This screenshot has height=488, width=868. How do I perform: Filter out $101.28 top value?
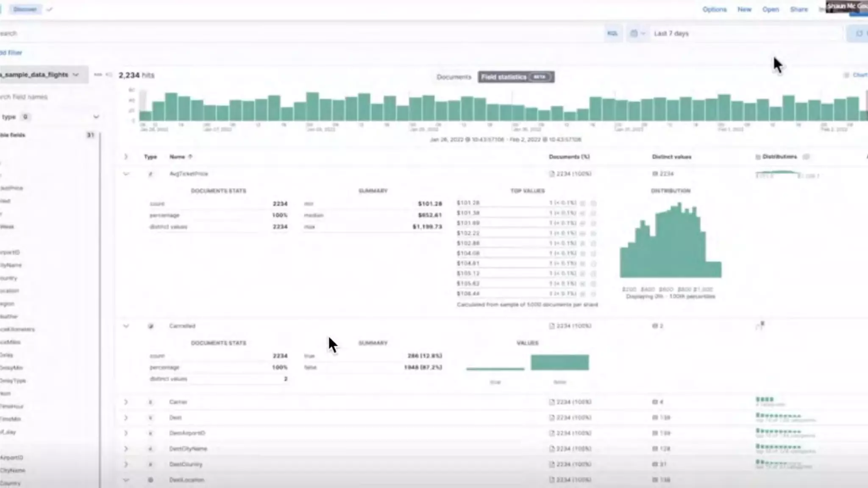[593, 203]
